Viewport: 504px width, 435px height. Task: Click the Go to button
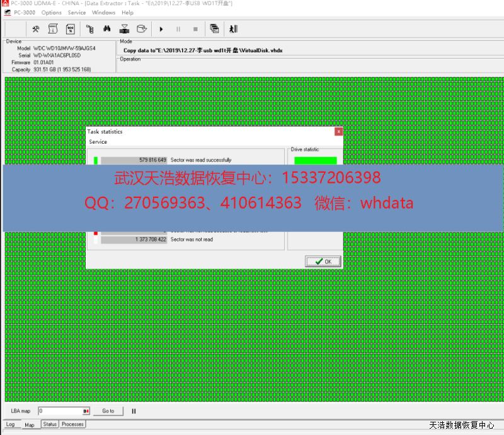(108, 411)
